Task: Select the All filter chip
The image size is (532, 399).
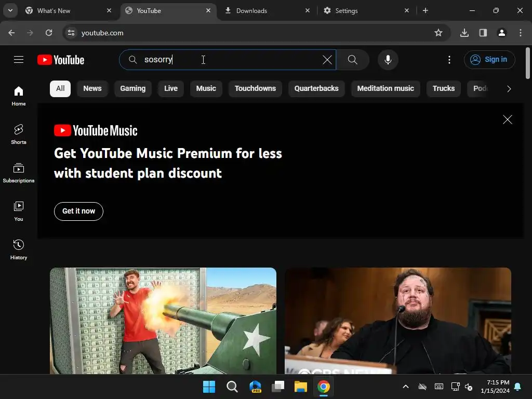Action: click(x=60, y=88)
